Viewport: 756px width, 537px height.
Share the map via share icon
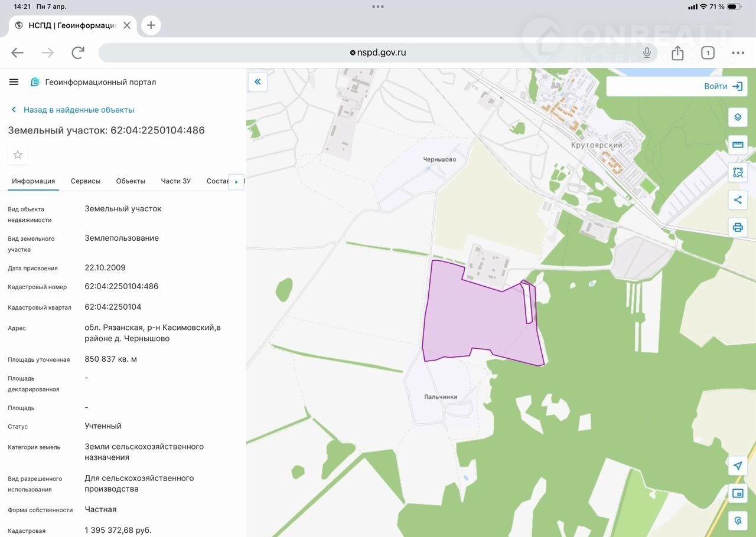tap(738, 200)
